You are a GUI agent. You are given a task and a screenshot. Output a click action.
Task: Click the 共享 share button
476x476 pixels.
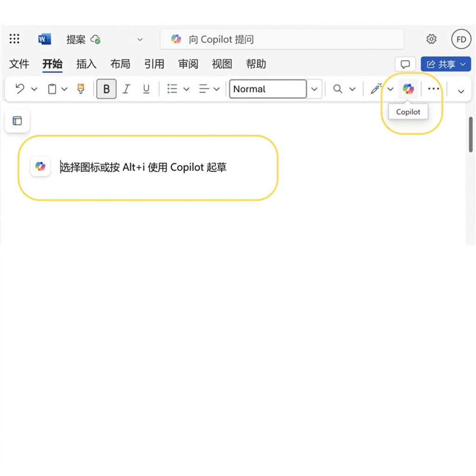click(x=446, y=64)
